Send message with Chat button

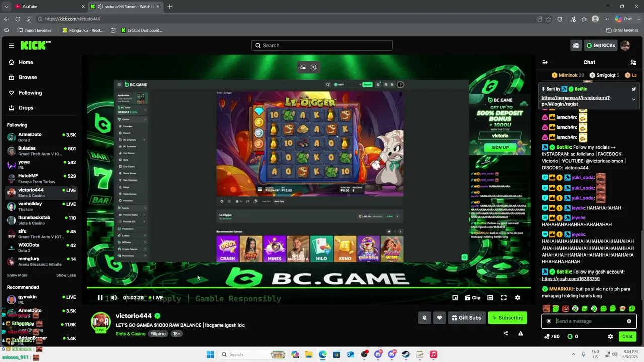(627, 337)
